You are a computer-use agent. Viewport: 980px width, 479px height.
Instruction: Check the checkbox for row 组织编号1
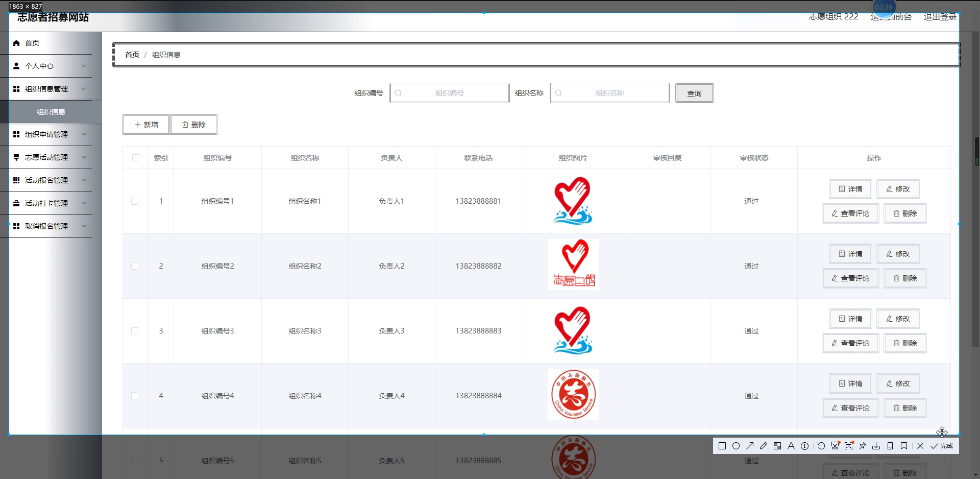pyautogui.click(x=135, y=201)
